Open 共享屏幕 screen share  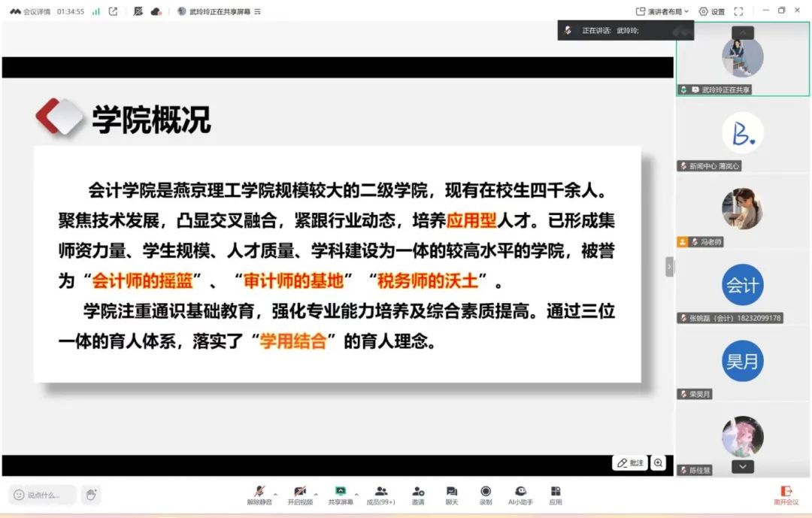(341, 494)
